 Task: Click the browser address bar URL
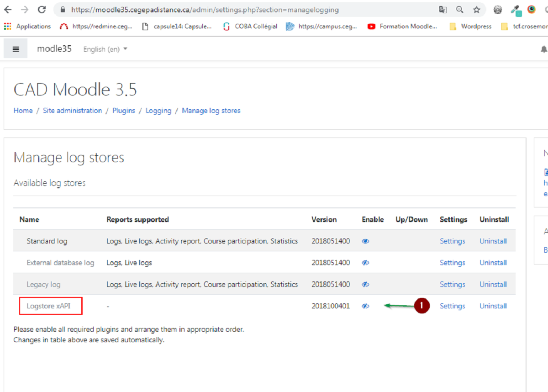pos(205,10)
